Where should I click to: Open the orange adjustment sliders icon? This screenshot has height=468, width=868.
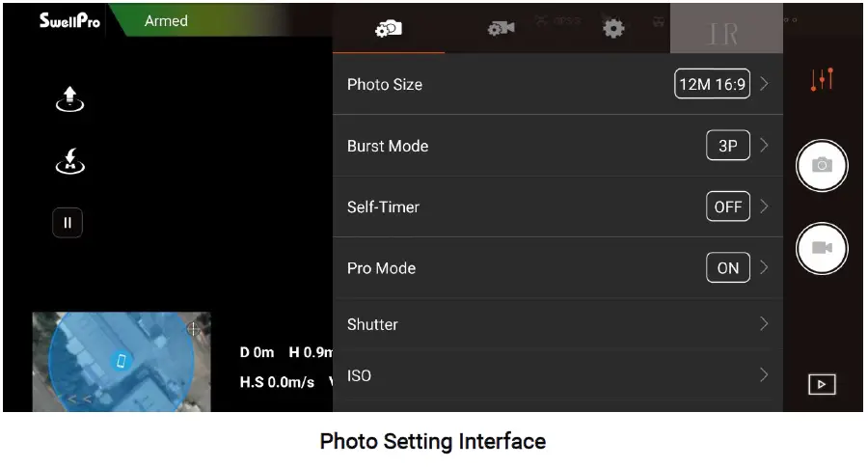click(822, 80)
